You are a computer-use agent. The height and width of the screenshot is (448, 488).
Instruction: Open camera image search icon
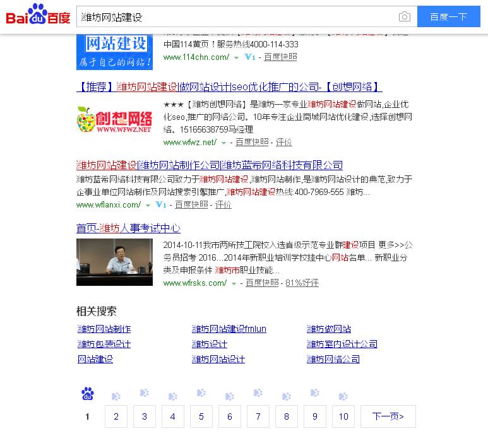pyautogui.click(x=404, y=17)
